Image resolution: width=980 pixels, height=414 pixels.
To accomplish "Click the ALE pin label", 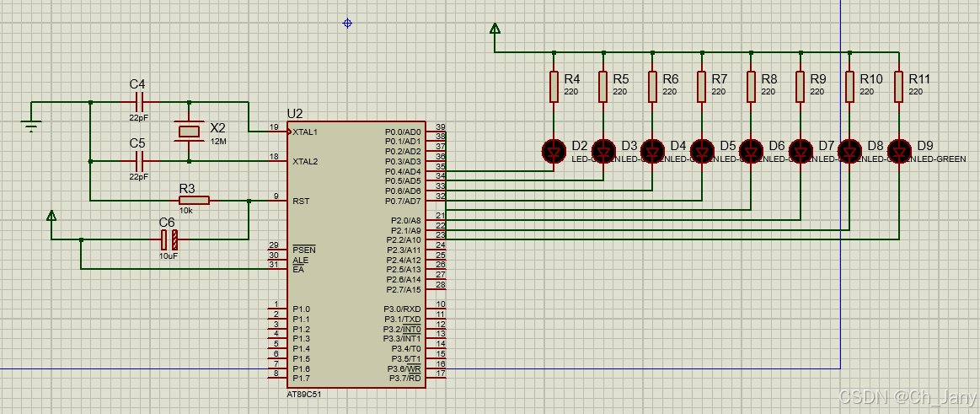I will [300, 260].
